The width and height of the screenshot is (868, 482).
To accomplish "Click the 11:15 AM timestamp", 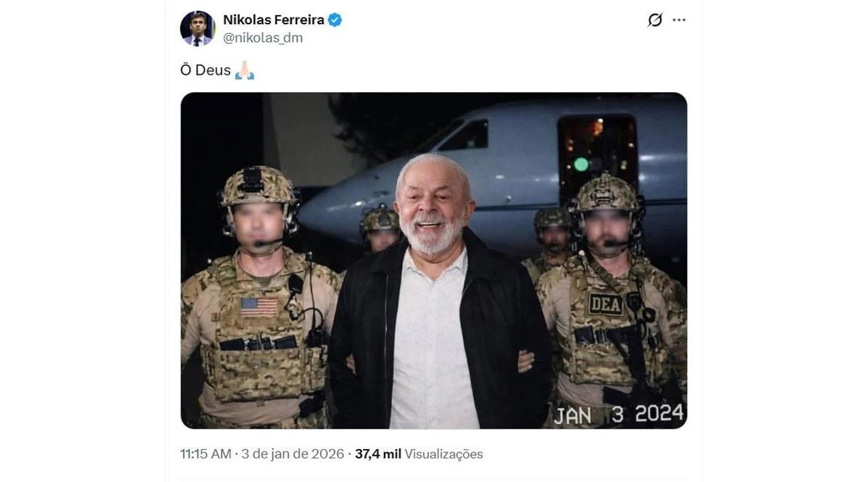I will point(205,454).
